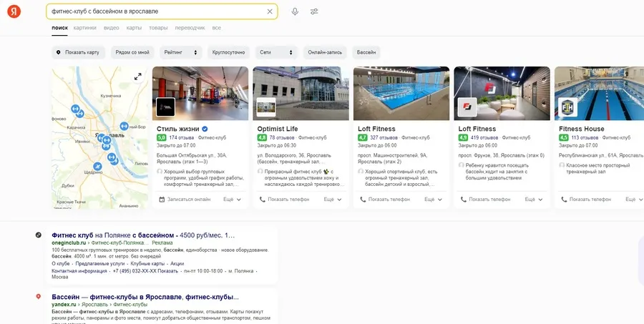Click the Yandex logo icon
Image resolution: width=644 pixels, height=324 pixels.
(14, 12)
